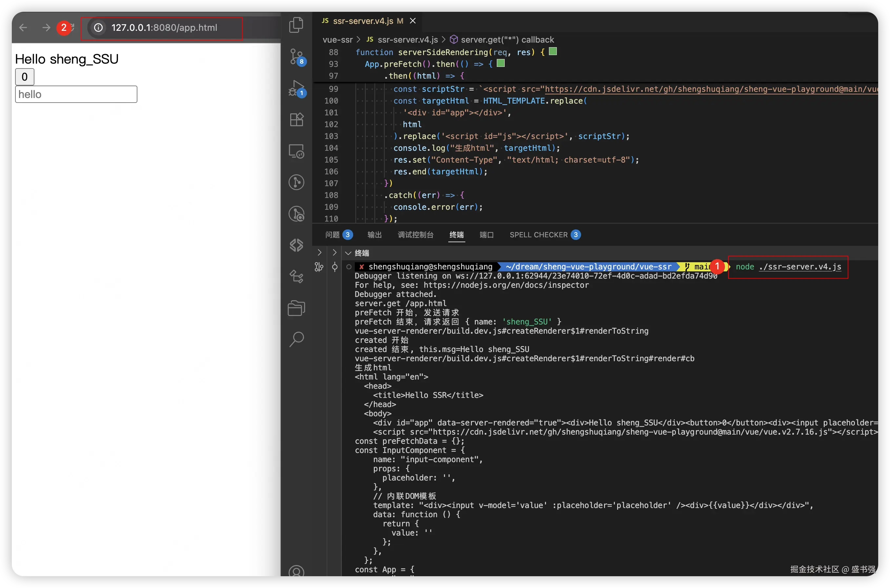
Task: Open the Extensions view icon
Action: (296, 120)
